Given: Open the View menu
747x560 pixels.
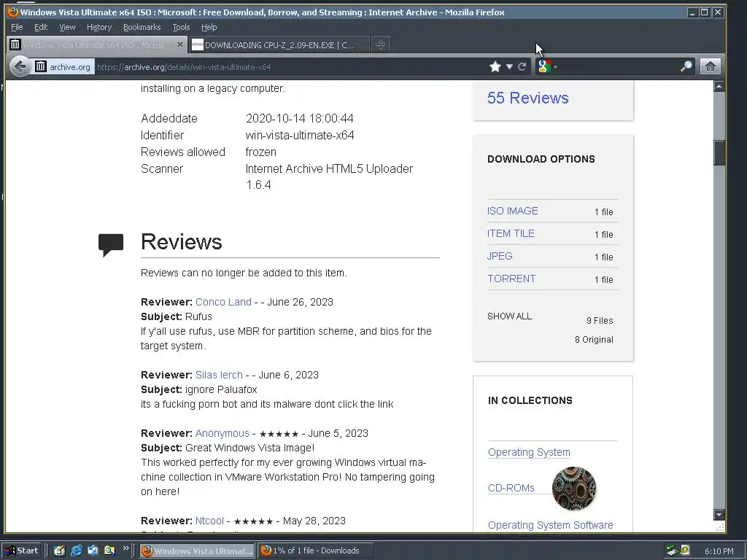Looking at the screenshot, I should coord(67,27).
